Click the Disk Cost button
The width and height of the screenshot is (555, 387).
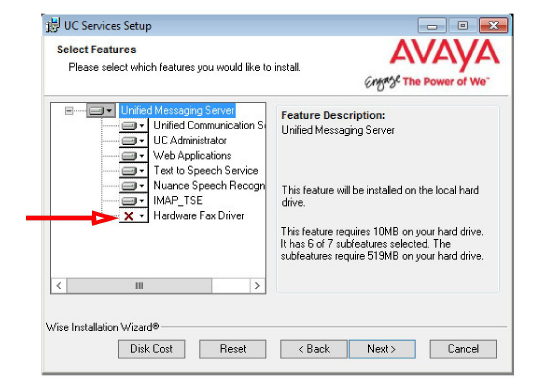151,349
